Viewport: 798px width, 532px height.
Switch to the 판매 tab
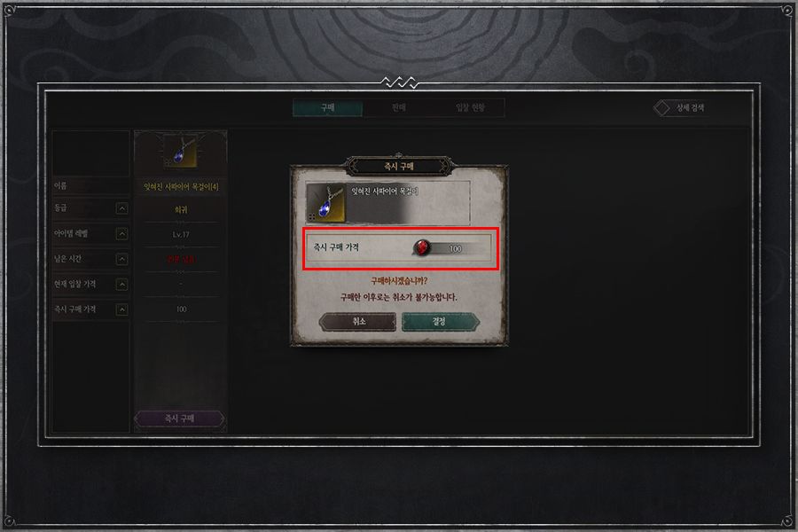pyautogui.click(x=398, y=107)
